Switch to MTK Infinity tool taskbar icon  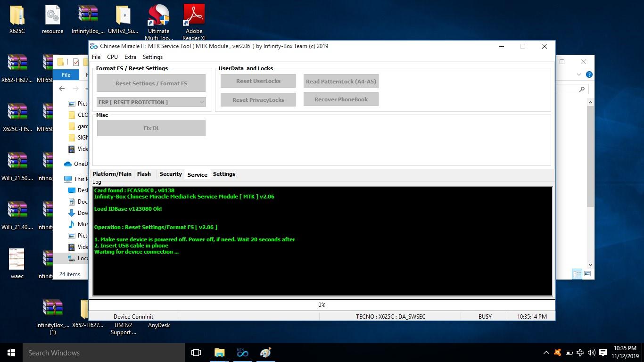click(242, 353)
